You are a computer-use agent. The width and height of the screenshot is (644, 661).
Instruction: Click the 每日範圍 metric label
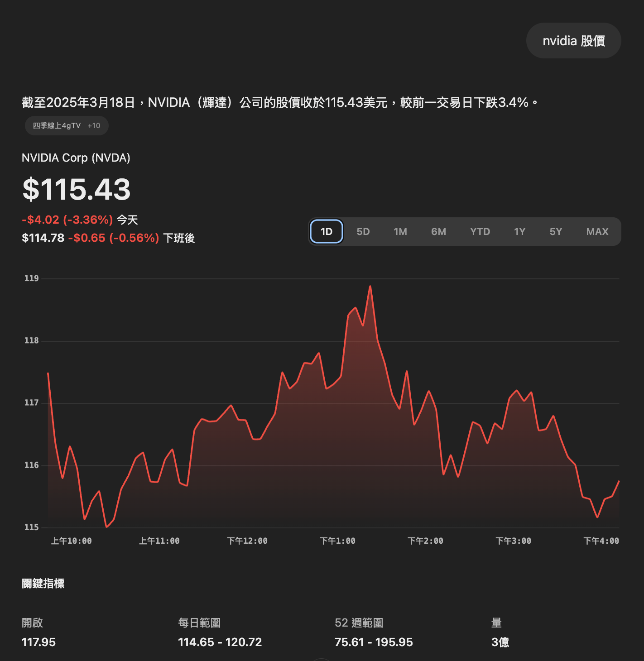(199, 623)
